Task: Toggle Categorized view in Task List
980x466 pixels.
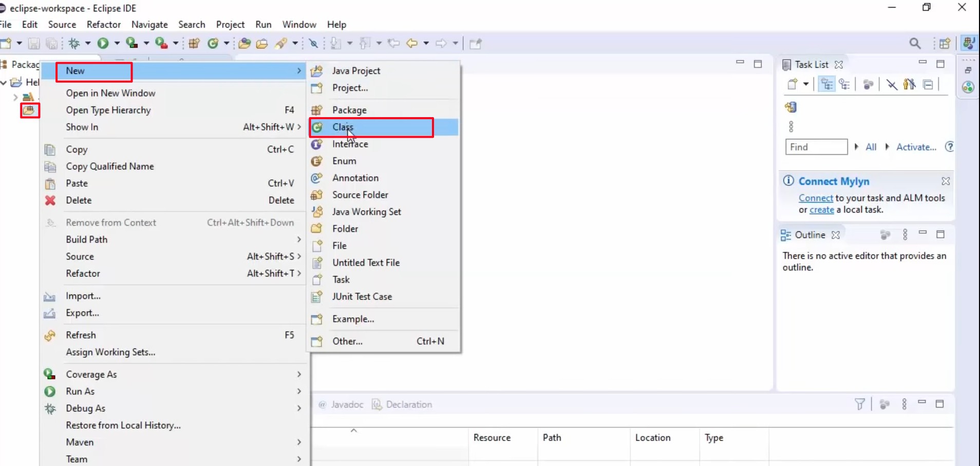Action: 826,84
